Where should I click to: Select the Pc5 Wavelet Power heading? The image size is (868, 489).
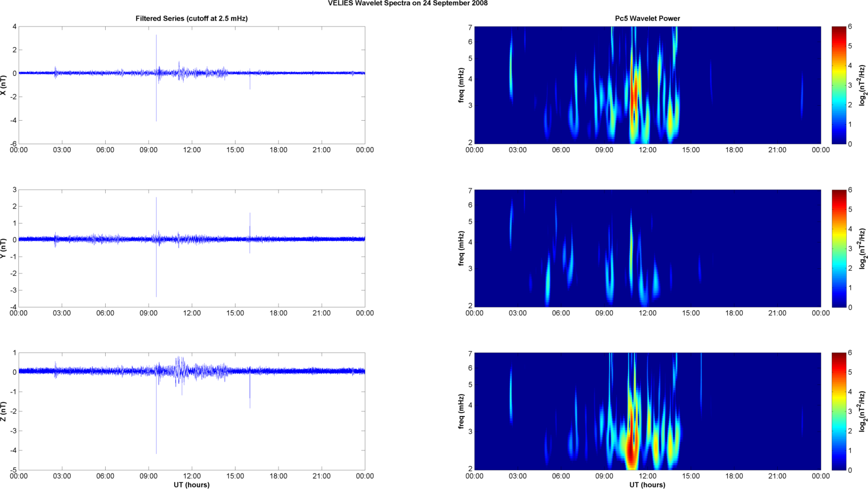click(647, 18)
